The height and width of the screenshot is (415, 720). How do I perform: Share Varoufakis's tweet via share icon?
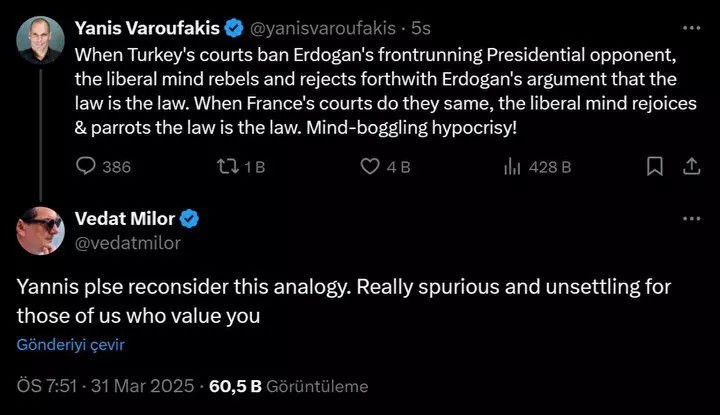point(690,167)
